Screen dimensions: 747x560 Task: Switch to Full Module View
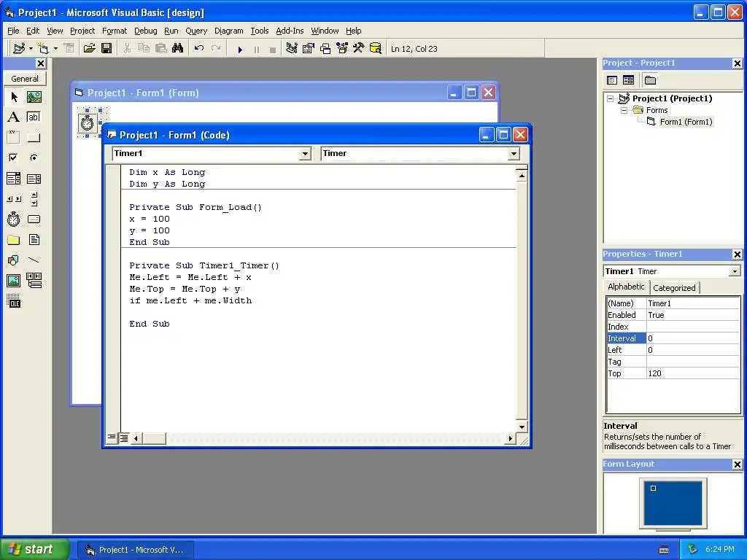pyautogui.click(x=124, y=438)
